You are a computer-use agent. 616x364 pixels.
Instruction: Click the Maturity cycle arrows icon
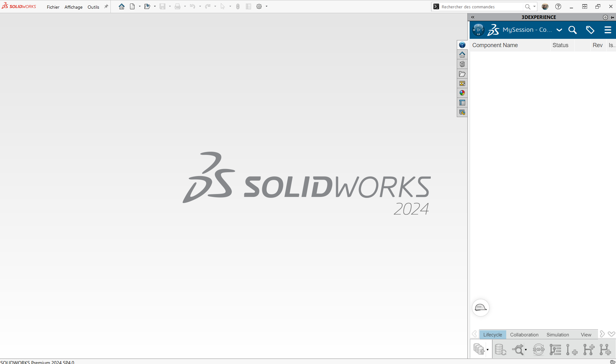539,349
